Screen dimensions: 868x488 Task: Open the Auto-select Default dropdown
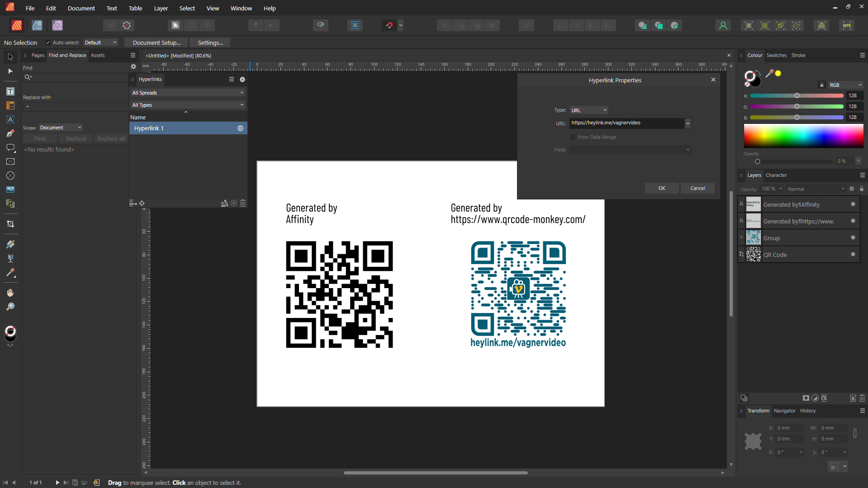(x=100, y=43)
